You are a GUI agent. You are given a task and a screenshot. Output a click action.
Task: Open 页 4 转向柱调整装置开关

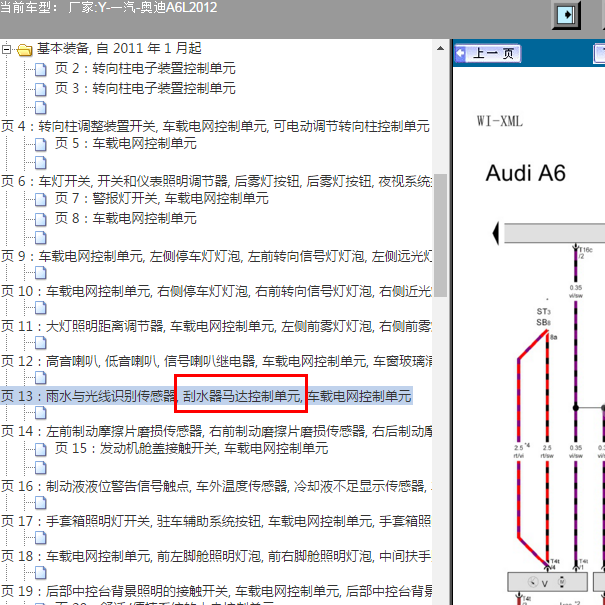(215, 126)
